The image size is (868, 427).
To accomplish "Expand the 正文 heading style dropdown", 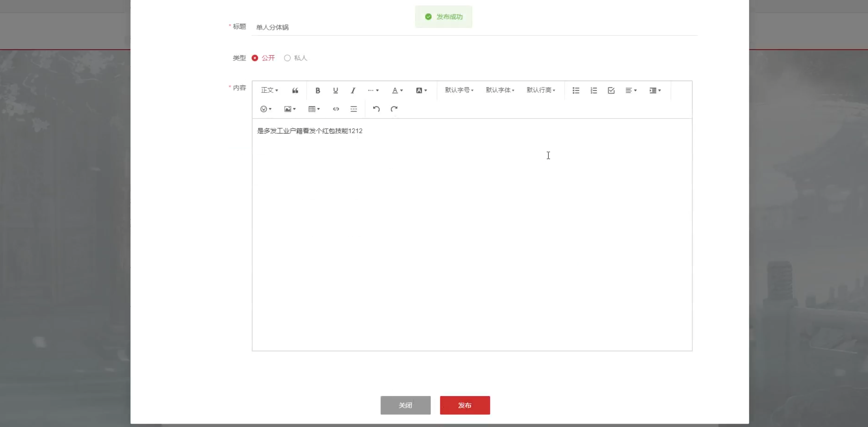I will tap(269, 90).
